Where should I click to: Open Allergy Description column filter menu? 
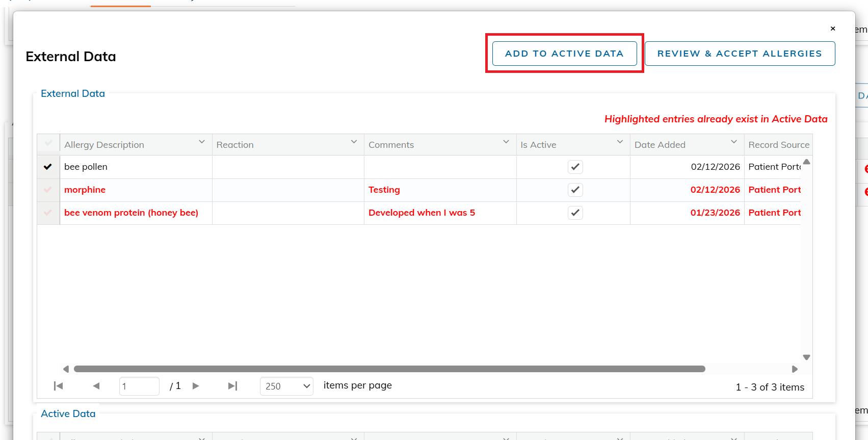pyautogui.click(x=202, y=142)
